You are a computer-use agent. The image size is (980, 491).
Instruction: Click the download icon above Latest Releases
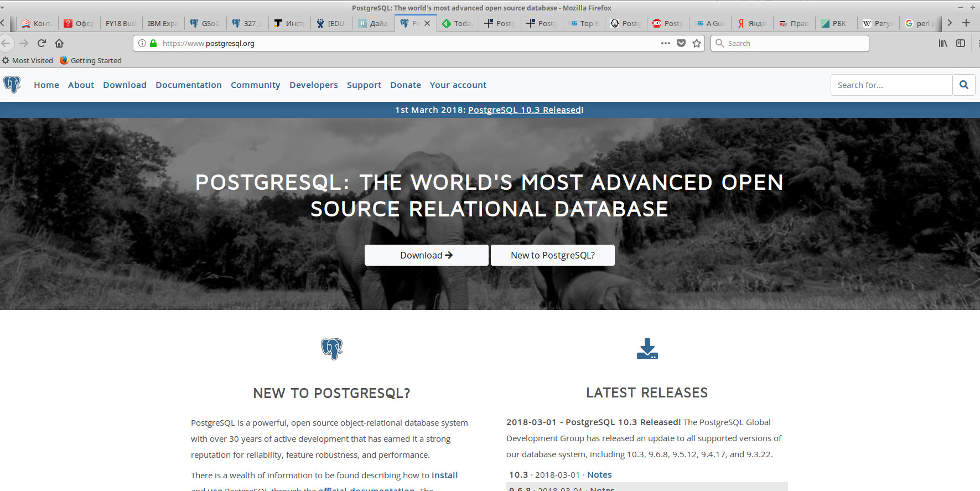point(647,349)
